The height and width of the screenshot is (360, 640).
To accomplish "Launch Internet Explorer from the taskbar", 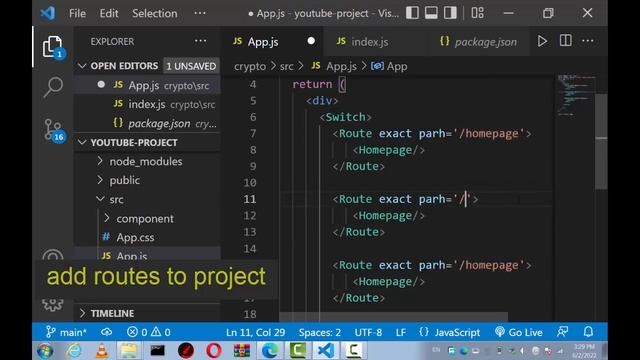I will (74, 351).
